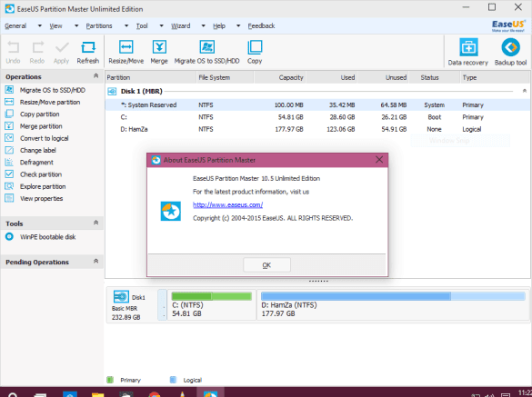Open Migrate OS to SSD/HDD toolbar tool

(x=206, y=52)
